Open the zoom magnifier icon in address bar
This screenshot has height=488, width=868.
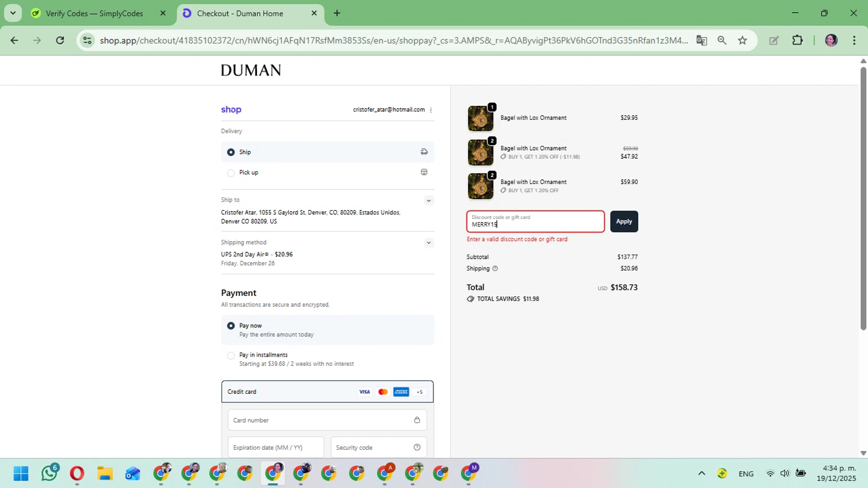pos(722,41)
